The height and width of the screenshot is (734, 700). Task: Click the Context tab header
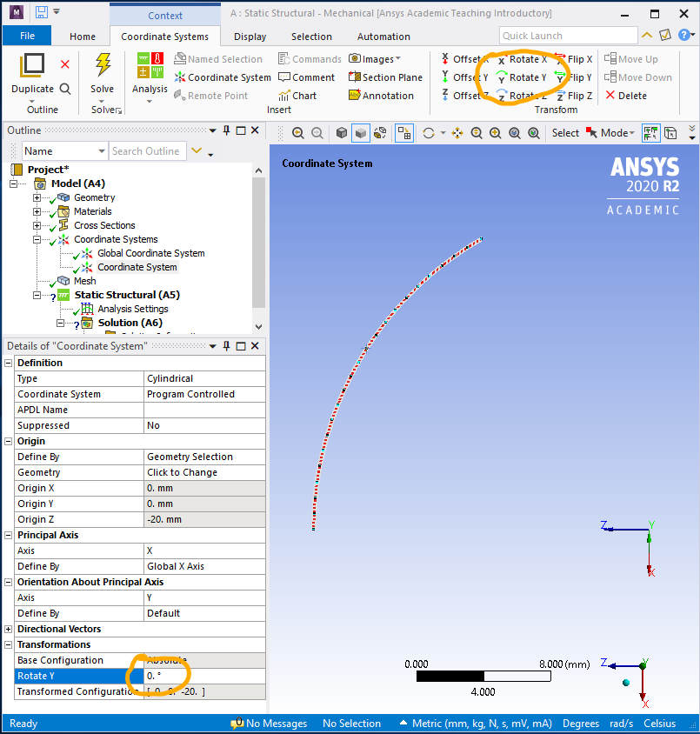[165, 16]
